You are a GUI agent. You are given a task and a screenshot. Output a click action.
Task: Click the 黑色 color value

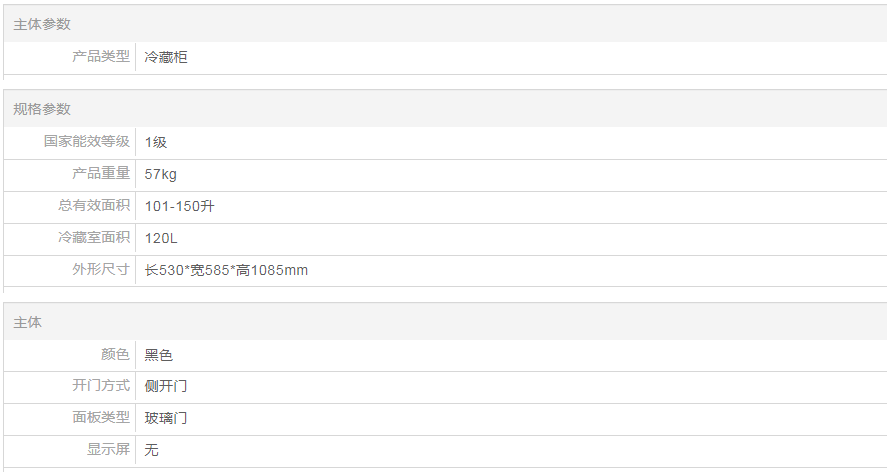[159, 355]
